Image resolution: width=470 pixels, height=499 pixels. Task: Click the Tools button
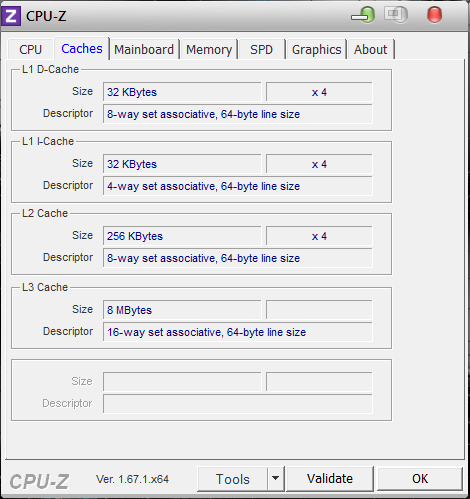tap(232, 479)
